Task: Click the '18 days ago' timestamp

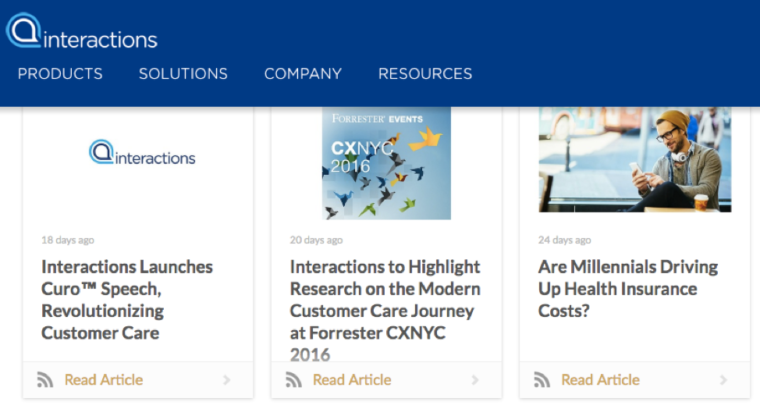Action: point(68,240)
